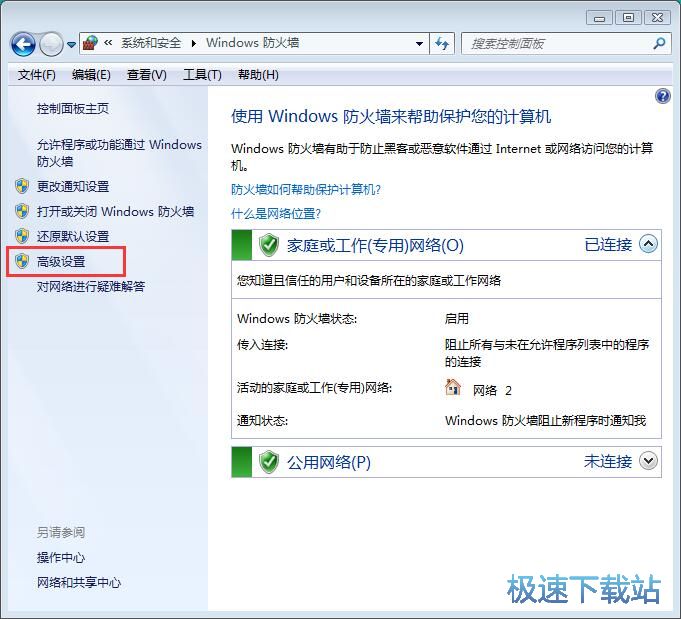Open 允许程序或功能通过 Windows 防火墙
Screen dimensions: 681x619
point(119,153)
